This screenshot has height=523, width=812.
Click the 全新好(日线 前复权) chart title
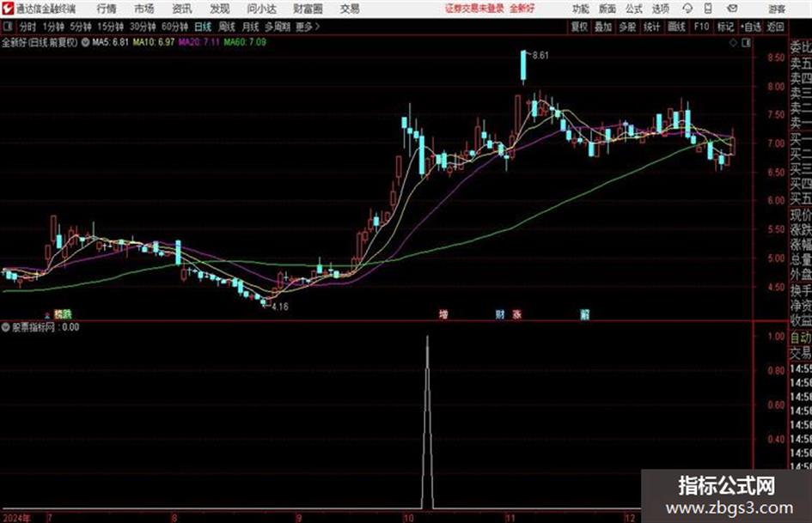point(40,42)
